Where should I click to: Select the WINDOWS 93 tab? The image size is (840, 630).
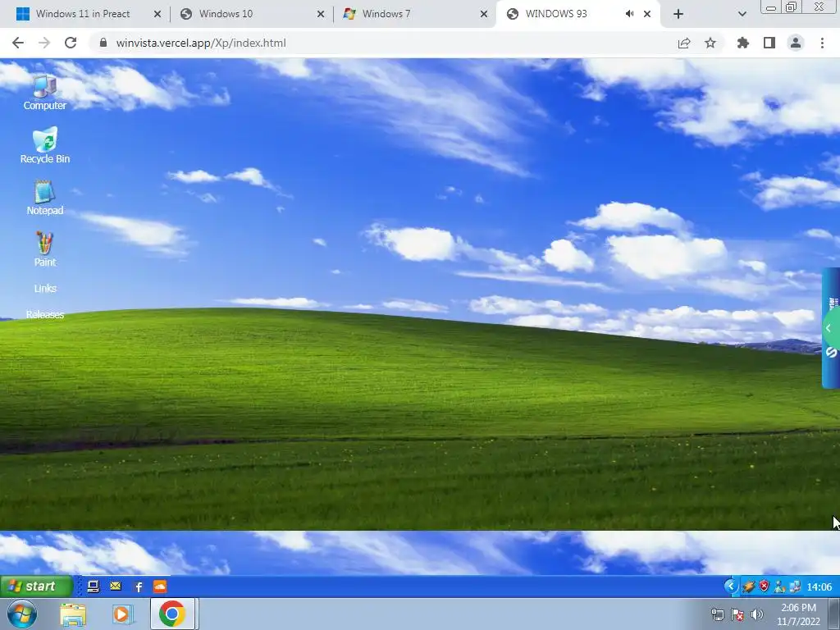coord(556,14)
